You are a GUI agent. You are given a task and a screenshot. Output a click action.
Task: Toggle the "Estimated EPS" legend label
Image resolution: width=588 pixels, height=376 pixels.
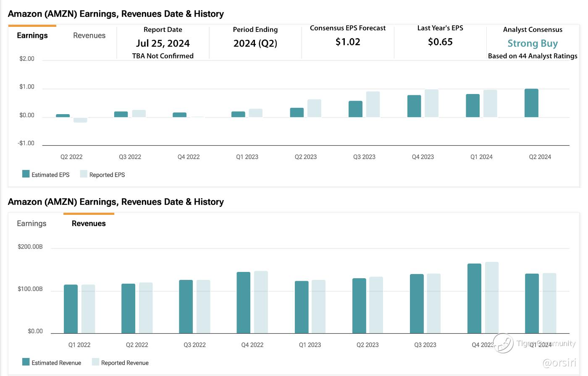50,175
